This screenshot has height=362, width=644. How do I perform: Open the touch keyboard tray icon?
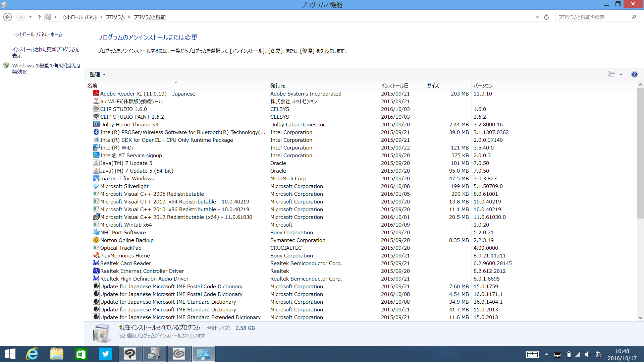coord(532,354)
